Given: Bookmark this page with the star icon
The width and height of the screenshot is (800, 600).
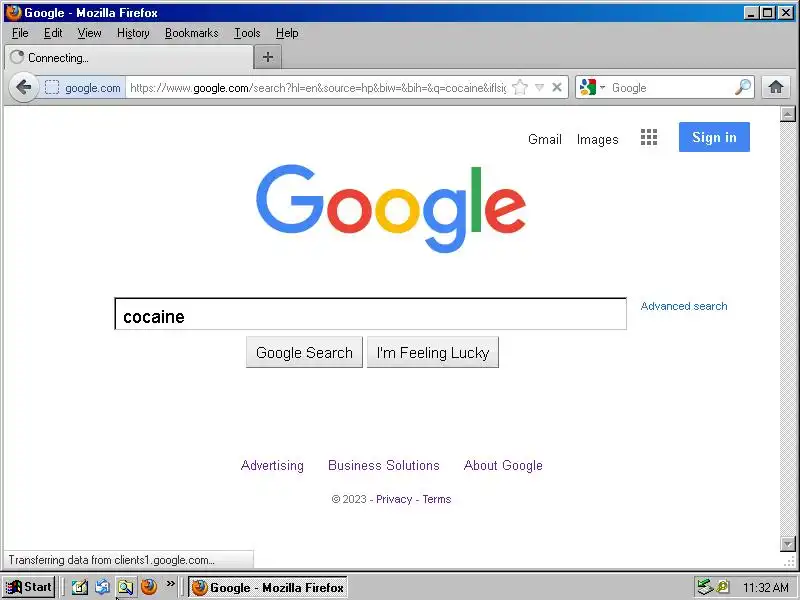Looking at the screenshot, I should click(519, 88).
